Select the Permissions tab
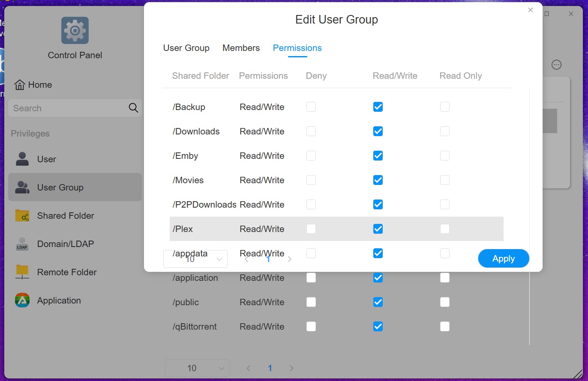This screenshot has width=588, height=381. click(297, 48)
